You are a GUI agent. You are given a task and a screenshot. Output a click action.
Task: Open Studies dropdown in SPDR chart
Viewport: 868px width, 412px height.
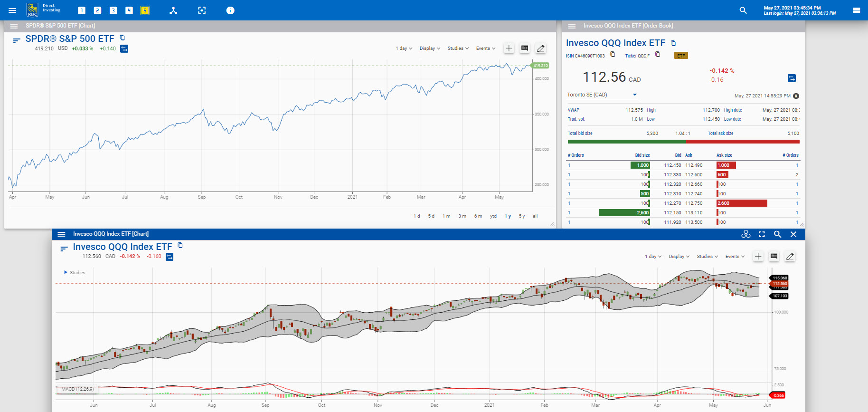click(458, 48)
